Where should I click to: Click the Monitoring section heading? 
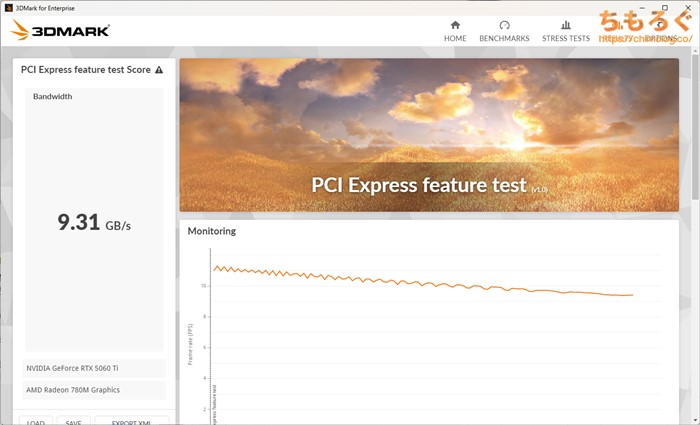click(212, 231)
